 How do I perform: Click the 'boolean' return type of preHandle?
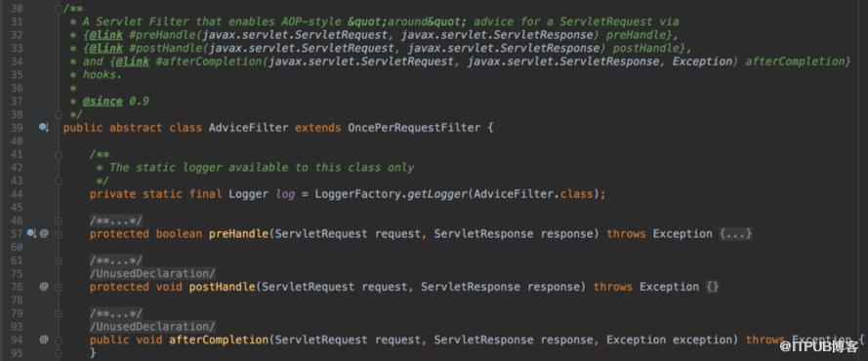(x=179, y=234)
